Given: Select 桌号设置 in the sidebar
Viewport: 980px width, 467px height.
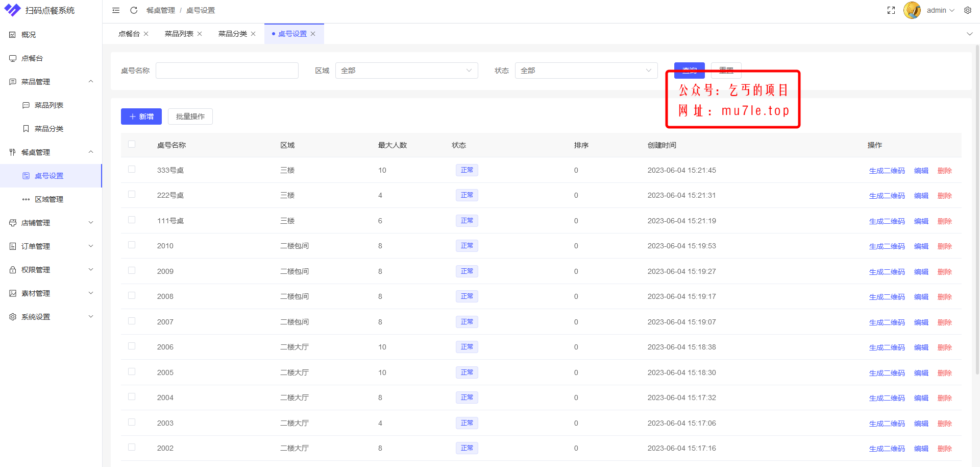Looking at the screenshot, I should click(x=51, y=176).
